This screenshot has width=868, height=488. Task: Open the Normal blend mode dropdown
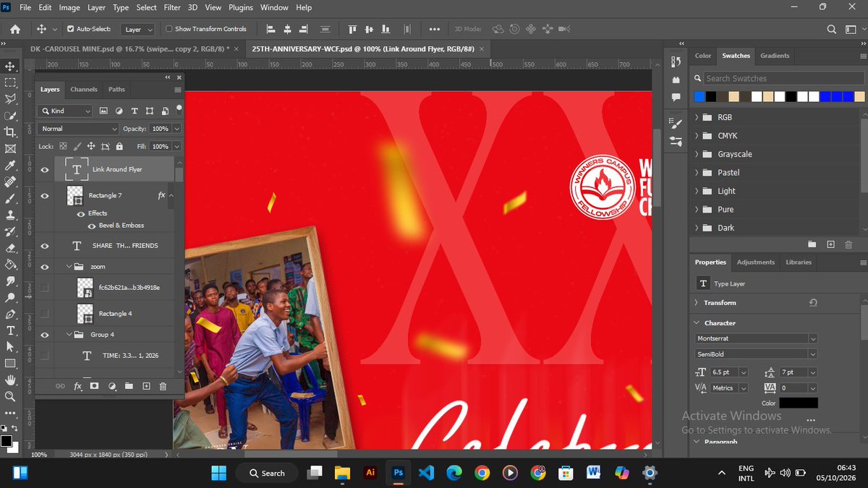78,129
